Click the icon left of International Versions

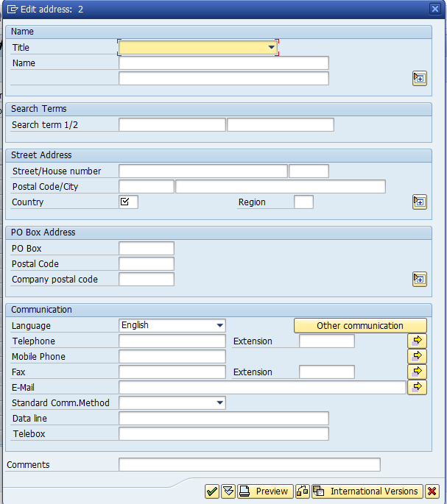coord(303,491)
